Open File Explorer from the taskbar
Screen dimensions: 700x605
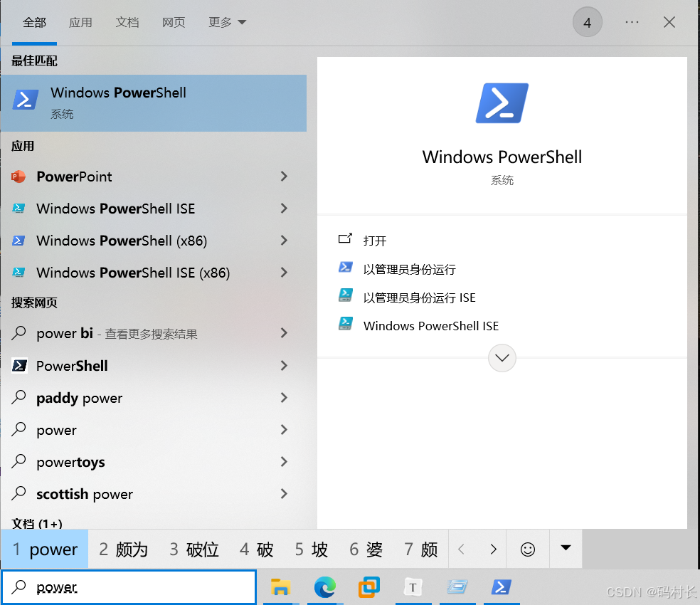tap(280, 586)
